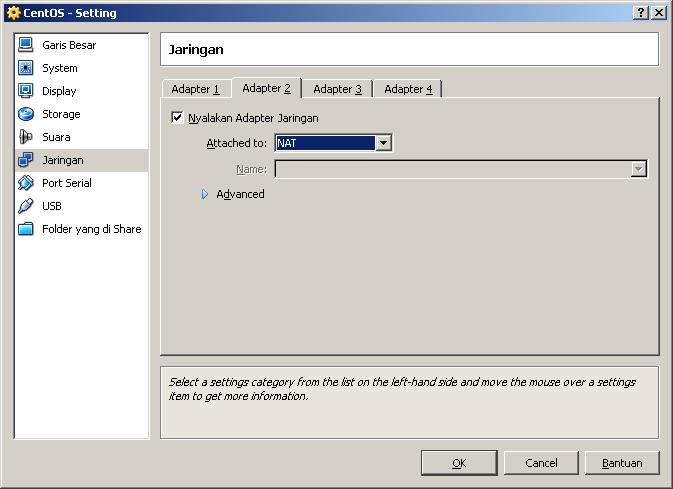The image size is (673, 489).
Task: Select Garis Besar category label
Action: point(69,45)
